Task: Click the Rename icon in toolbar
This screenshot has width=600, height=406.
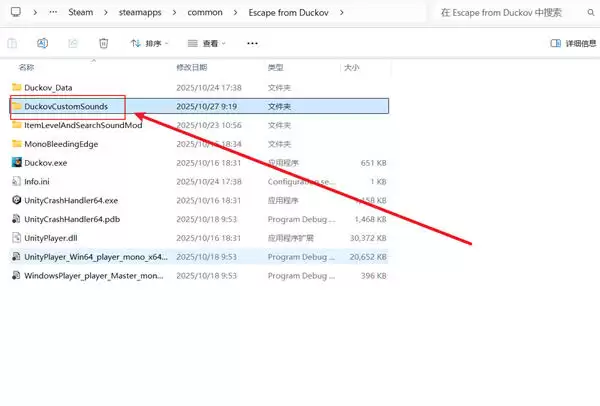Action: (x=43, y=44)
